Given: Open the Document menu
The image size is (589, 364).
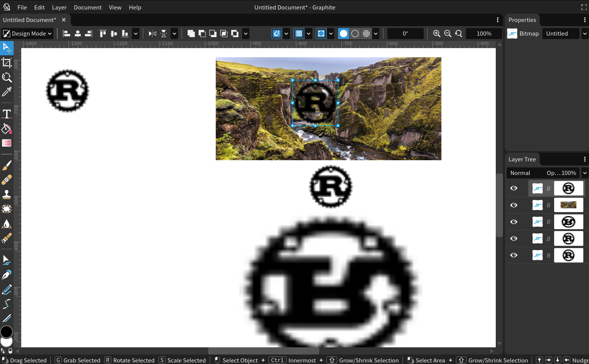Looking at the screenshot, I should pyautogui.click(x=88, y=7).
